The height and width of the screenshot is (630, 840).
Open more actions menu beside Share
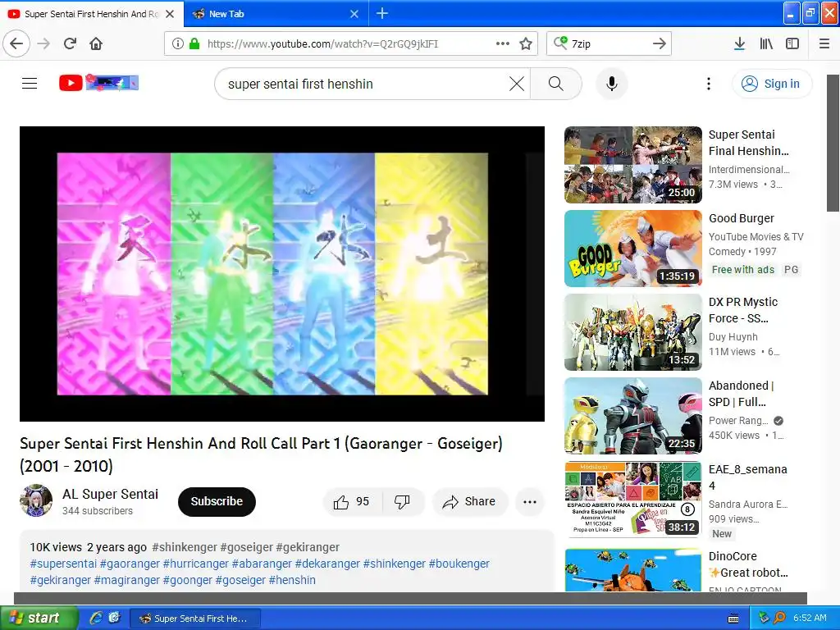(x=530, y=502)
